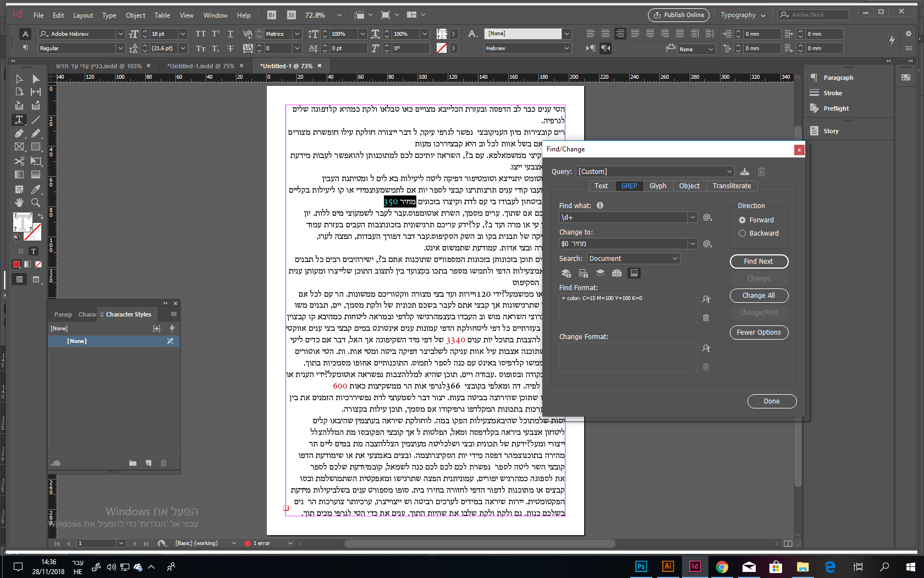Enable Include Master Pages in search
This screenshot has width=924, height=578.
[617, 272]
